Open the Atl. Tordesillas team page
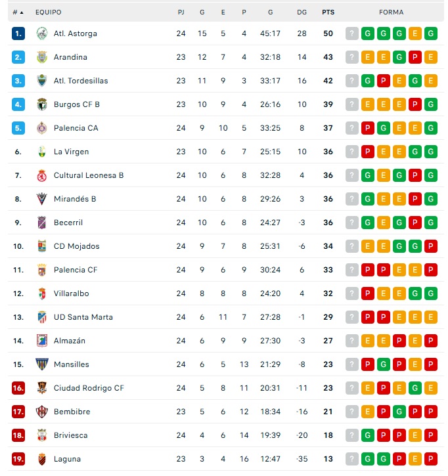Screen dimensions: 448x476 [x=81, y=81]
